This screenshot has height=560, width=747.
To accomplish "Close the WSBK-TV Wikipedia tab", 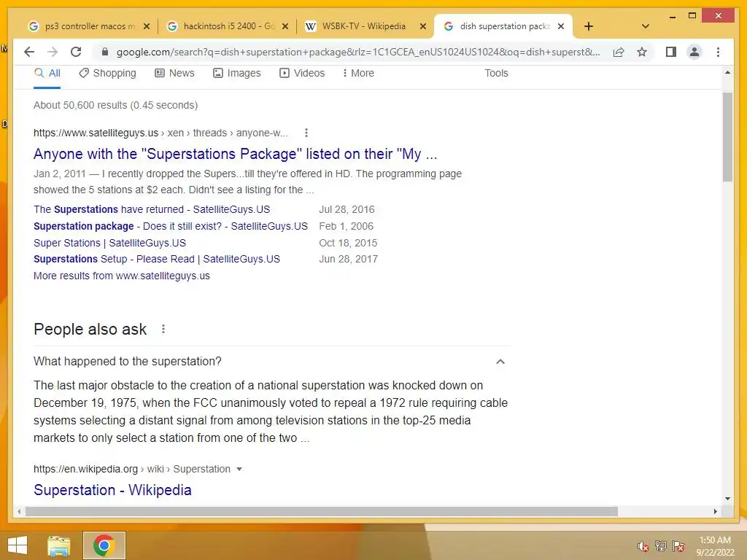I will 422,26.
